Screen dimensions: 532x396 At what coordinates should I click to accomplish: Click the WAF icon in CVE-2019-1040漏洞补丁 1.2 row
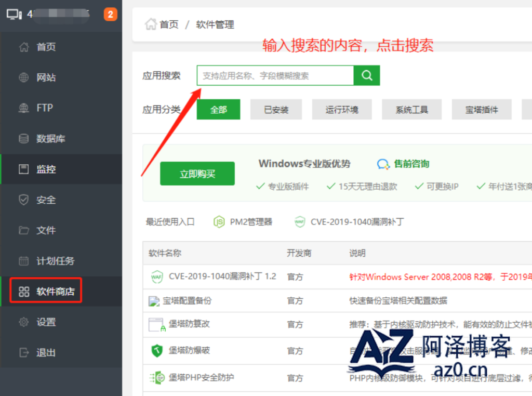point(157,276)
